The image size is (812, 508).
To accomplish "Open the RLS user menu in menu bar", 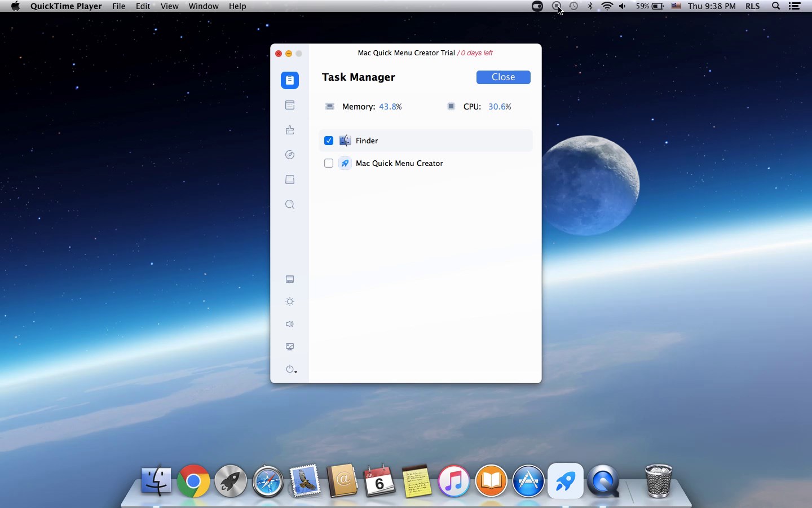I will [x=753, y=6].
